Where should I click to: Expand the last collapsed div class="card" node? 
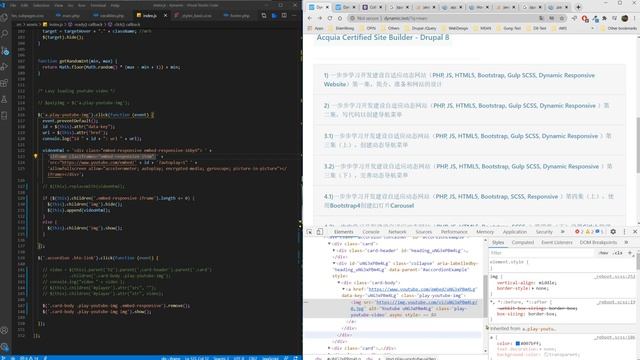pos(329,348)
